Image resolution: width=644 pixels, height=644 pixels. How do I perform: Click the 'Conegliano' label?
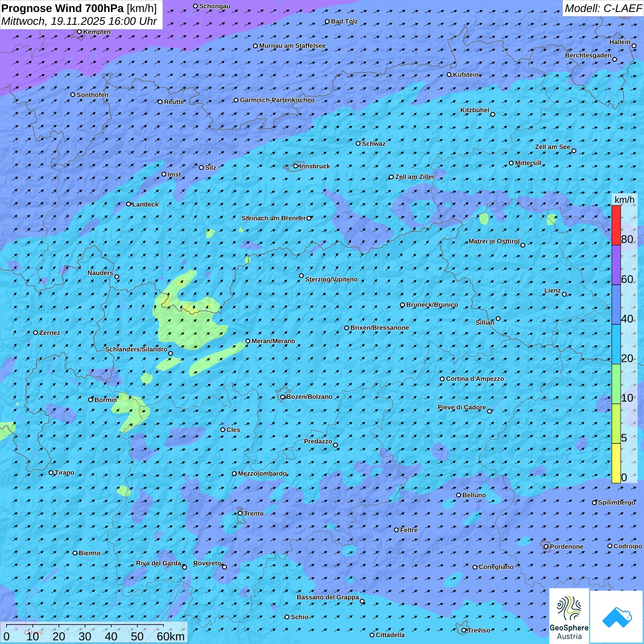click(x=496, y=567)
